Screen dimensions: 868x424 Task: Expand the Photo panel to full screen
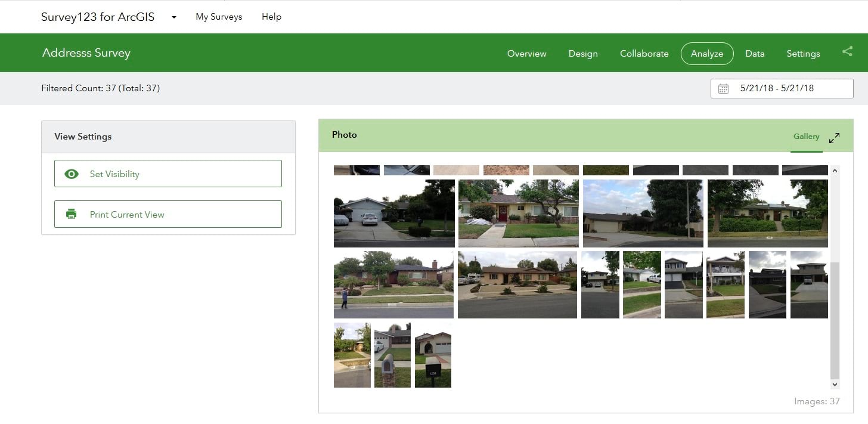click(x=835, y=138)
